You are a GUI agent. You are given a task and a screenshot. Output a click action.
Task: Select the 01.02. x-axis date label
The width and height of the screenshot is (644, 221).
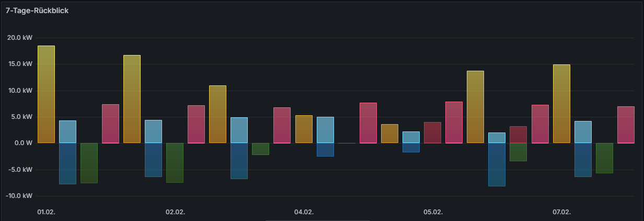pos(46,212)
